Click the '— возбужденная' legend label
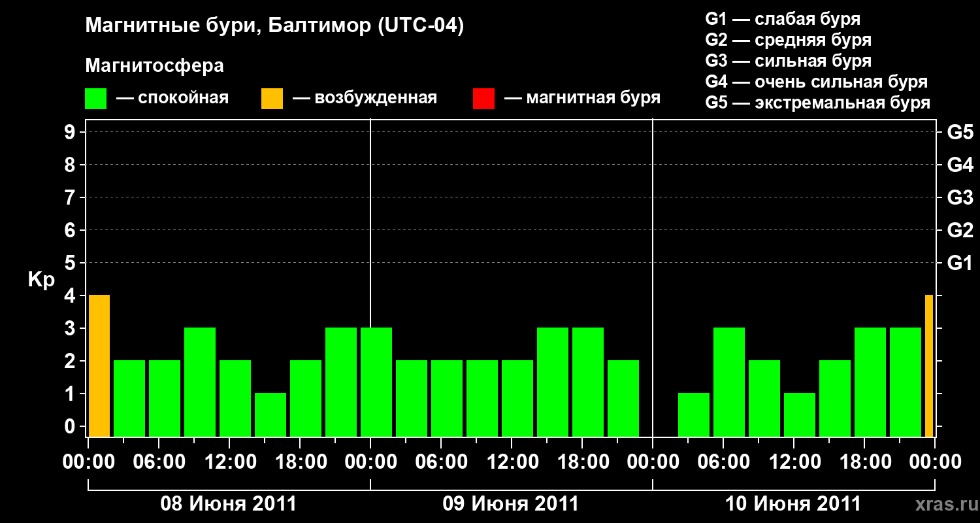 click(365, 99)
